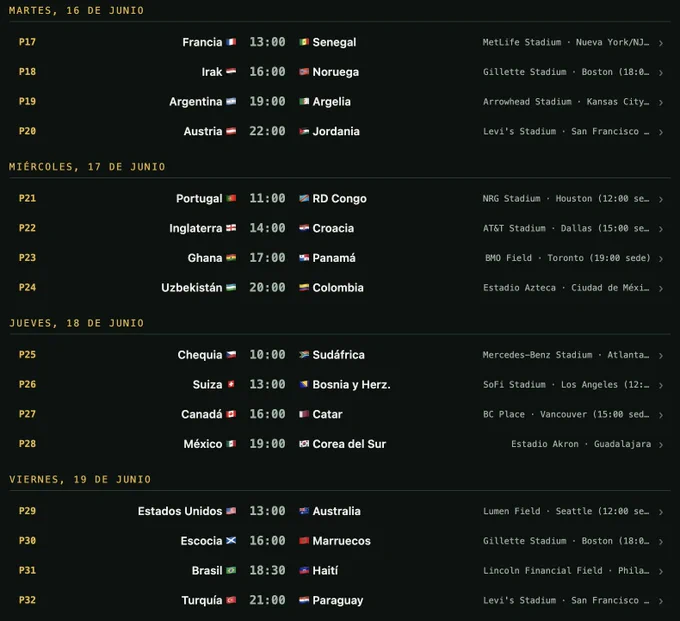Click the Colombia flag in match P24

click(304, 288)
